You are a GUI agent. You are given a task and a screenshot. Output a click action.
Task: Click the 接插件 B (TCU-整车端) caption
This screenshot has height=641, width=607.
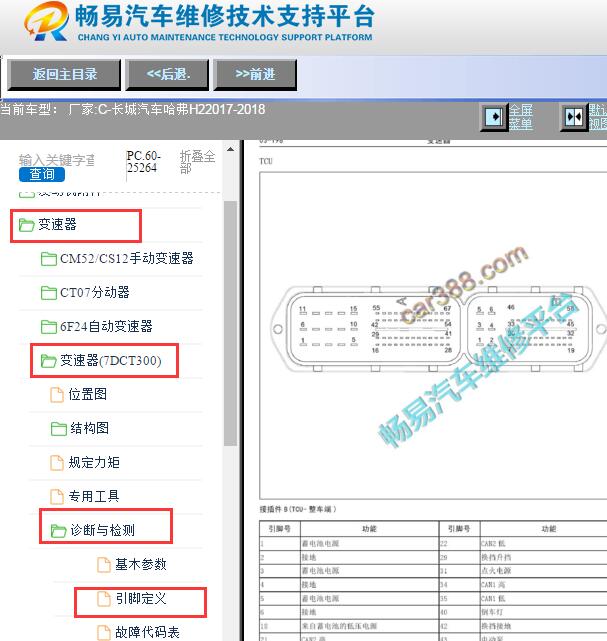coord(298,509)
